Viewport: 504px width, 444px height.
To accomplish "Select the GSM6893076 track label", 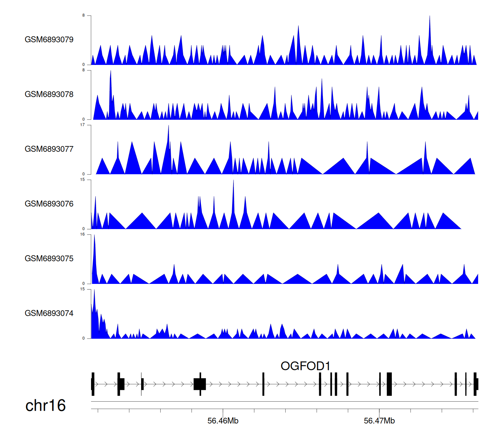I will (x=49, y=204).
